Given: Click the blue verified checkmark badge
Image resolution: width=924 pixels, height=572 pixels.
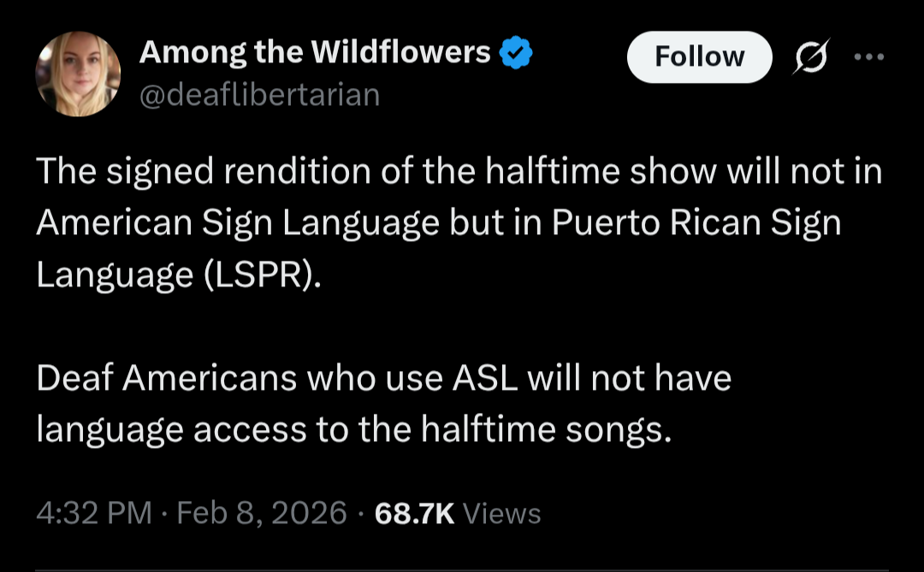Looking at the screenshot, I should tap(516, 52).
